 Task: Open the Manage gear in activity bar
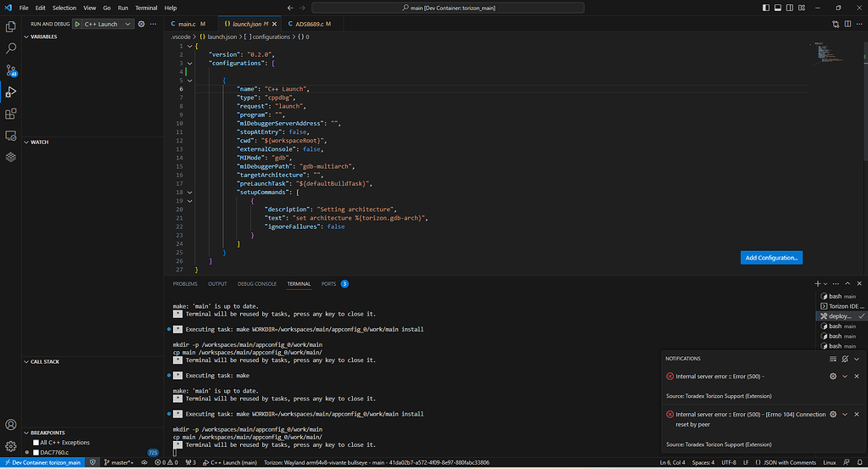(x=10, y=446)
